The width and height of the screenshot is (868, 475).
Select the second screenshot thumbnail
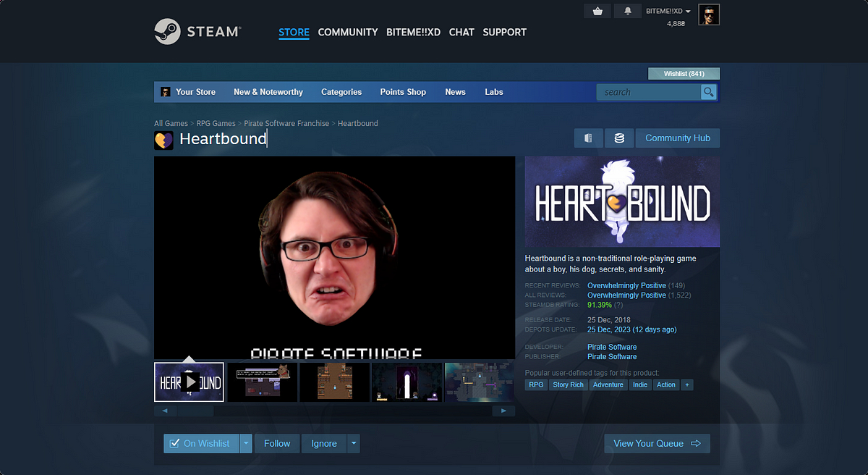point(262,382)
